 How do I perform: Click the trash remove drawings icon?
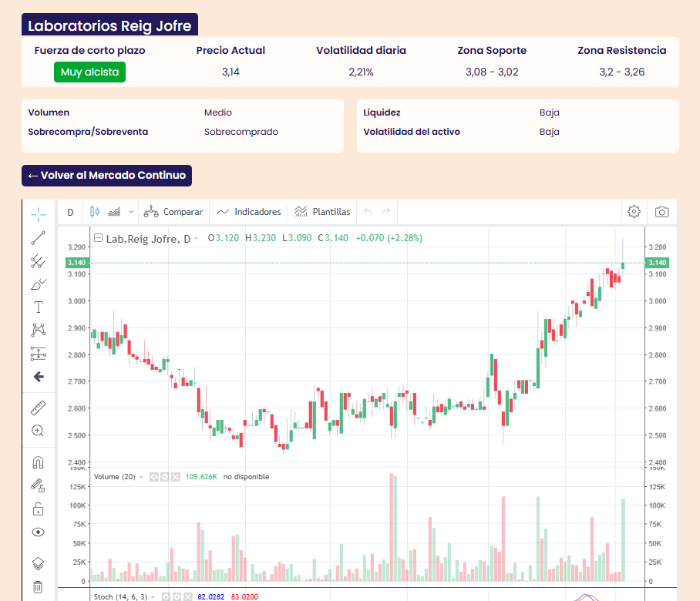(x=39, y=586)
